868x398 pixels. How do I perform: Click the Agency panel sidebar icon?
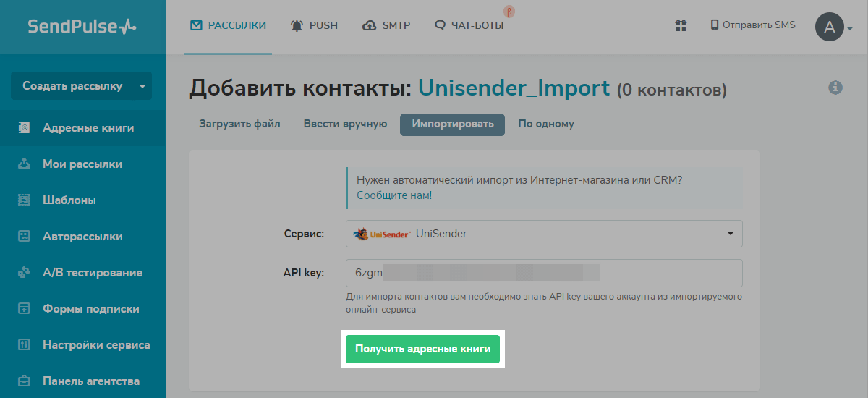(x=24, y=381)
